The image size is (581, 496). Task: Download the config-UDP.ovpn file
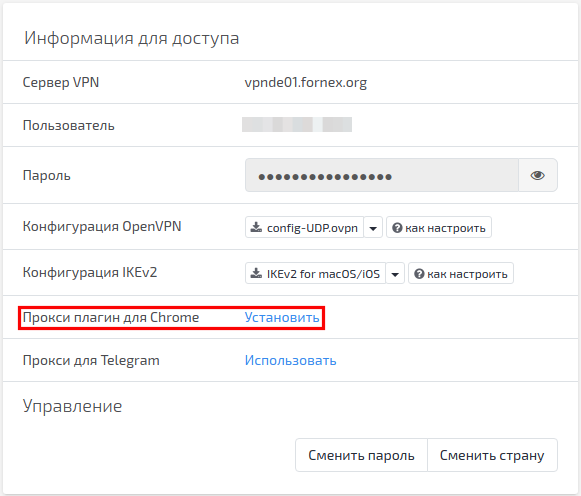click(x=305, y=227)
